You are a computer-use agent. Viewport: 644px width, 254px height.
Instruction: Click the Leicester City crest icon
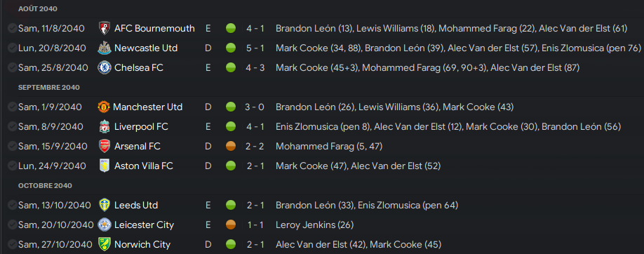click(x=105, y=225)
